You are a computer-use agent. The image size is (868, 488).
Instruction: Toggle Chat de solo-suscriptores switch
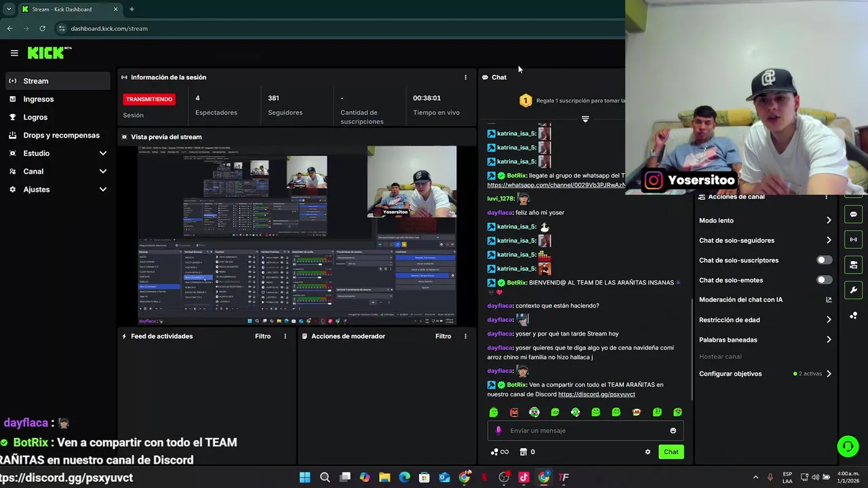click(x=824, y=260)
